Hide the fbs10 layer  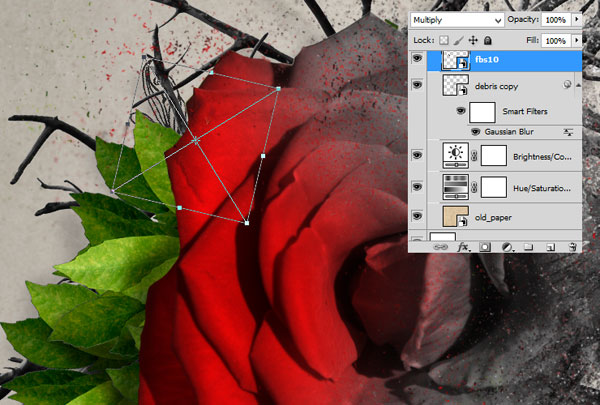(x=418, y=61)
